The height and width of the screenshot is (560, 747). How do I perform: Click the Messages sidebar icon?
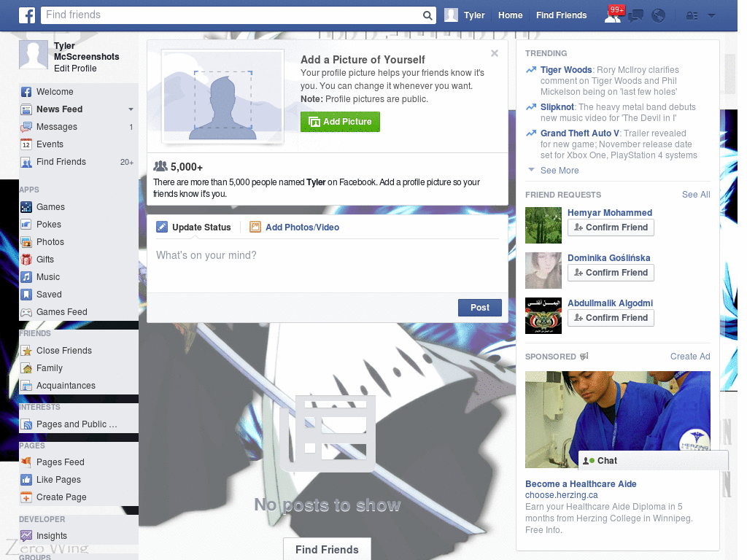click(27, 127)
